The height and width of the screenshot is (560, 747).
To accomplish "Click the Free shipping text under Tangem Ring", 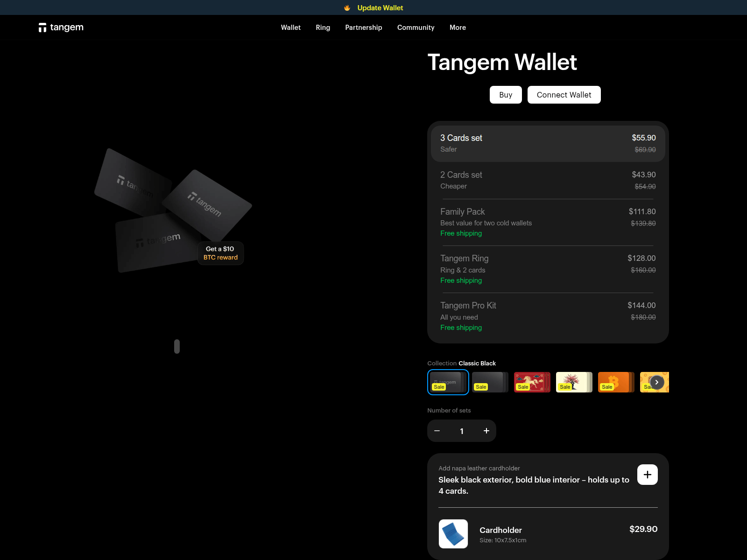I will pyautogui.click(x=461, y=280).
